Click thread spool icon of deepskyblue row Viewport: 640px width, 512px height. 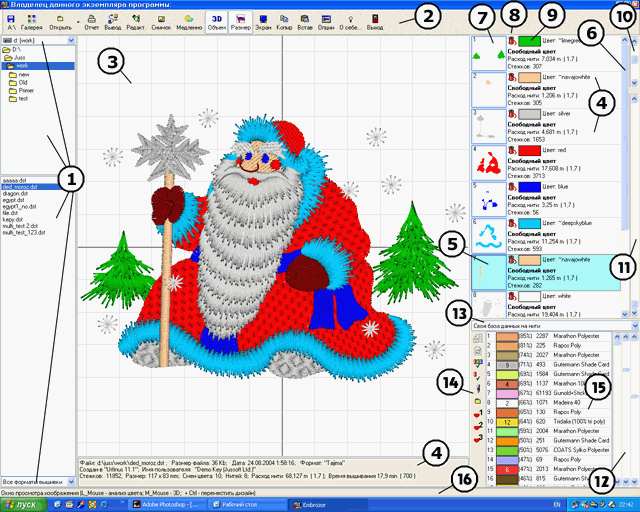click(512, 223)
